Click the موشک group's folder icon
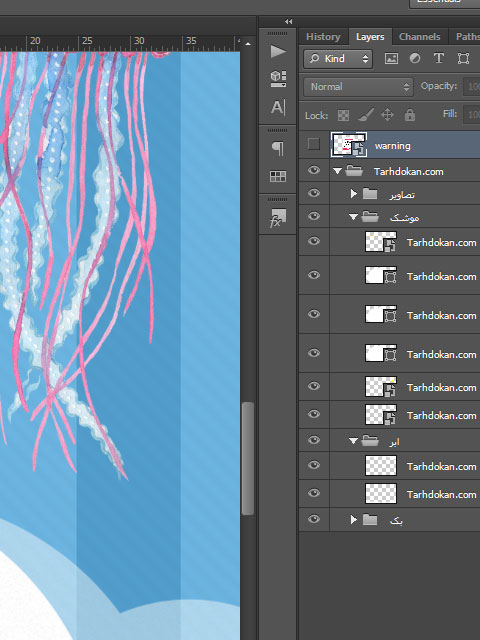 click(370, 217)
